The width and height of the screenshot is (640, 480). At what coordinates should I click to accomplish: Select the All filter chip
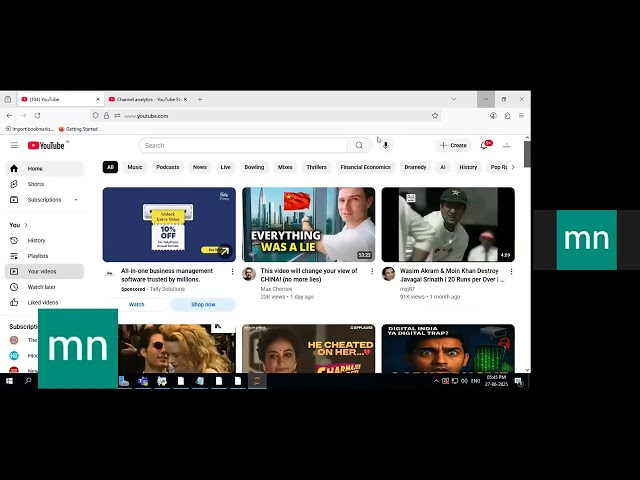tap(110, 167)
